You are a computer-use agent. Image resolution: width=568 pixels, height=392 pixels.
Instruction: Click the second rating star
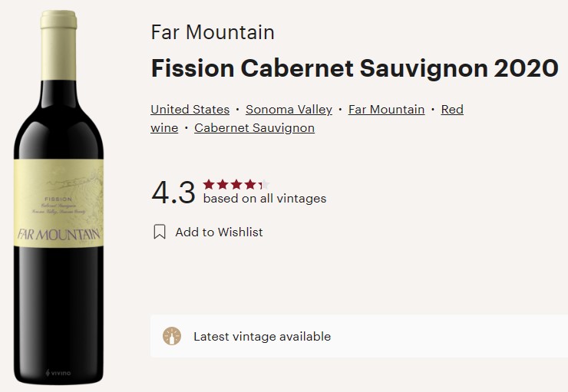click(223, 184)
